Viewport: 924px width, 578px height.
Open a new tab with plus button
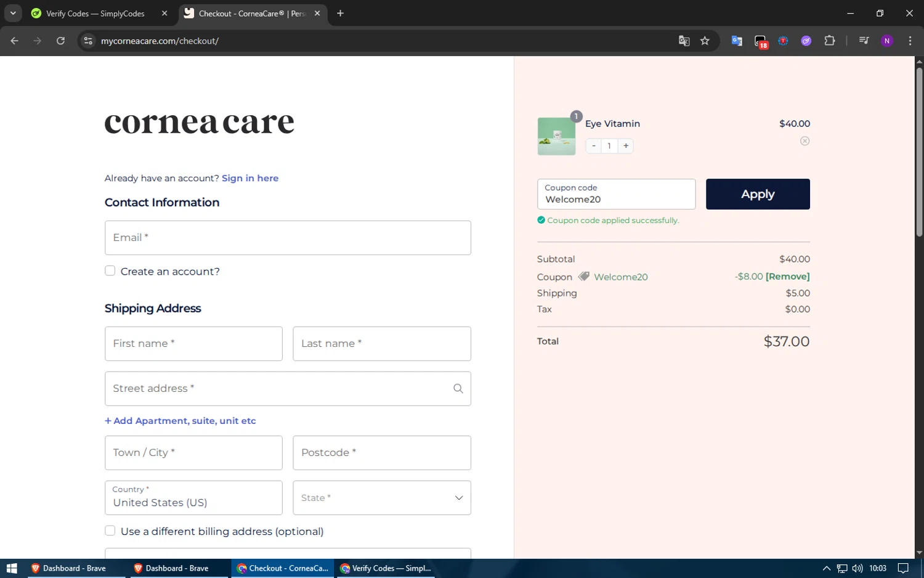click(340, 13)
